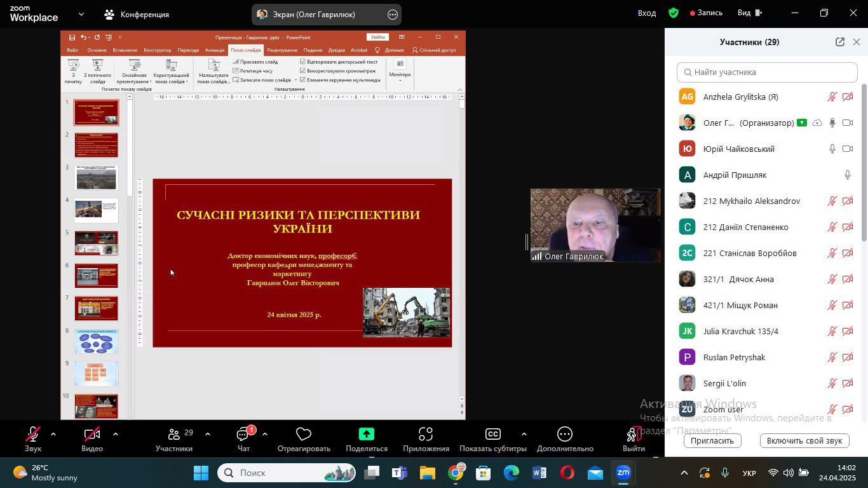Expand audio options arrow beside microphone

53,434
